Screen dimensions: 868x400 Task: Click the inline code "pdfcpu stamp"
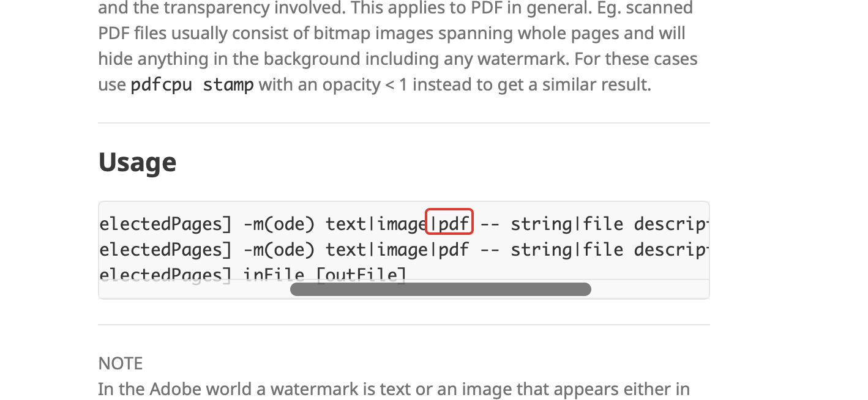[192, 84]
